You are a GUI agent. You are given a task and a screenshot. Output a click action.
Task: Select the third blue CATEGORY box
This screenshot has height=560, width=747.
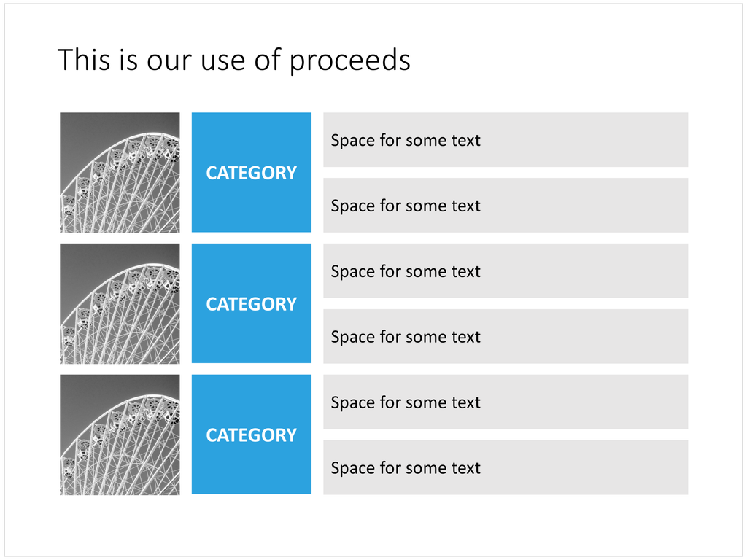point(252,435)
